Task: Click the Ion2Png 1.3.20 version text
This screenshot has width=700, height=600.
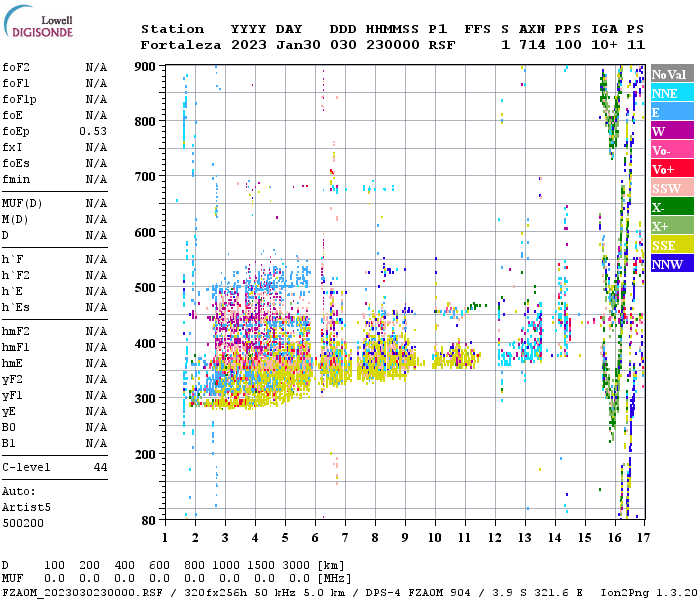Action: (x=649, y=593)
